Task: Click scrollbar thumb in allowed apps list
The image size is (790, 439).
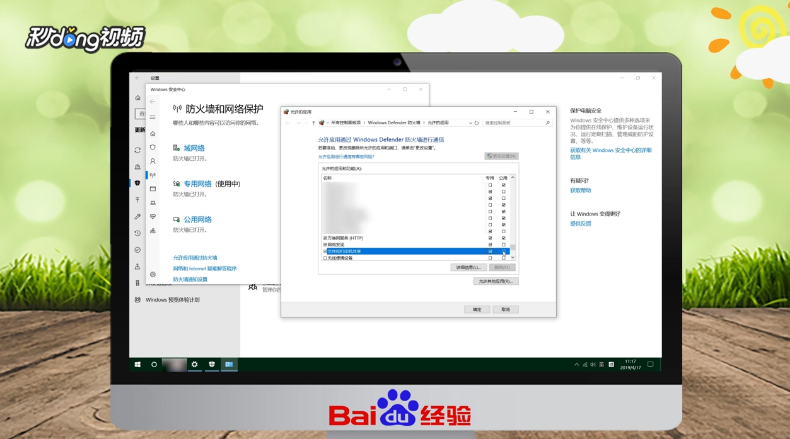Action: pyautogui.click(x=513, y=248)
